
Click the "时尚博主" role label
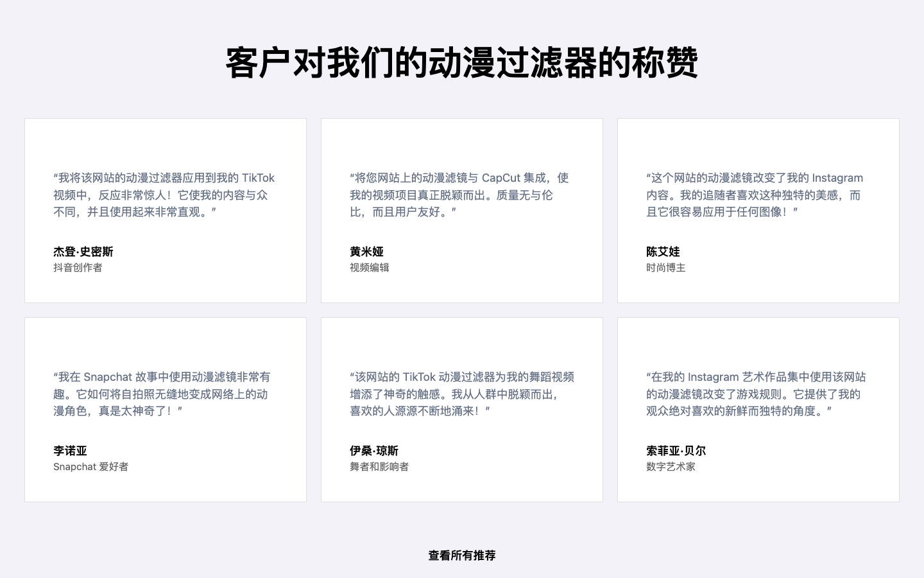click(665, 268)
